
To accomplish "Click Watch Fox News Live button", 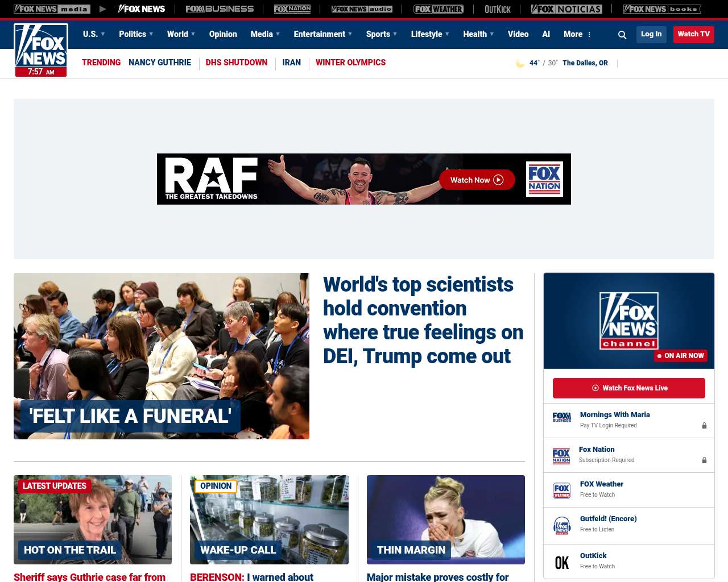I will (628, 388).
